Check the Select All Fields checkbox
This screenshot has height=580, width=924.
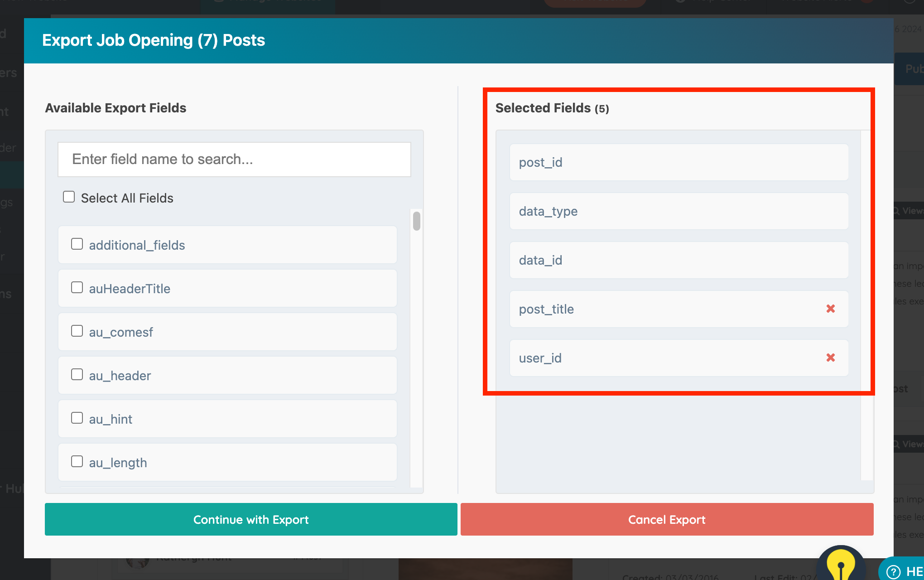pos(69,197)
